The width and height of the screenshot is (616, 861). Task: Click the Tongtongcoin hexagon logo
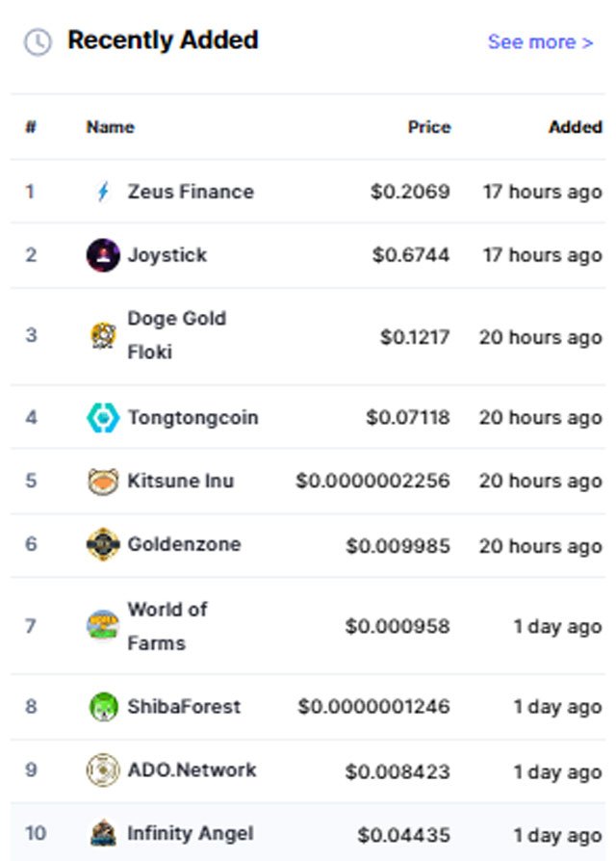click(x=103, y=418)
